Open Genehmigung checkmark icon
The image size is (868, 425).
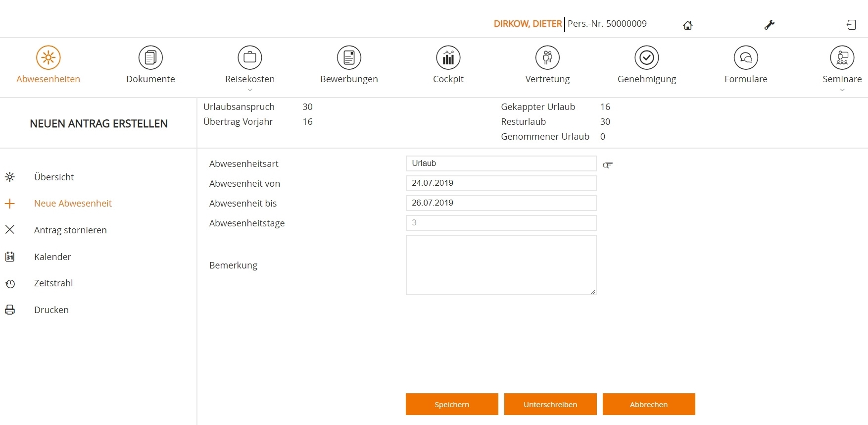[646, 57]
